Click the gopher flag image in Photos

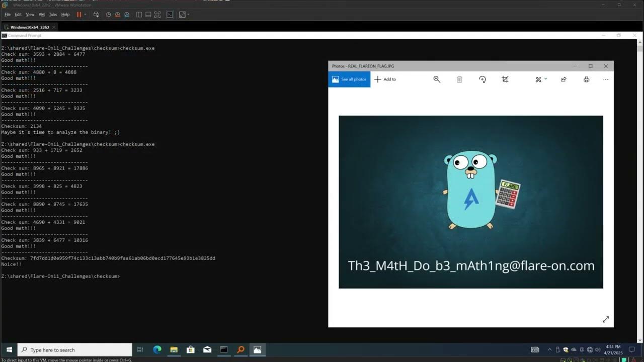coord(471,202)
